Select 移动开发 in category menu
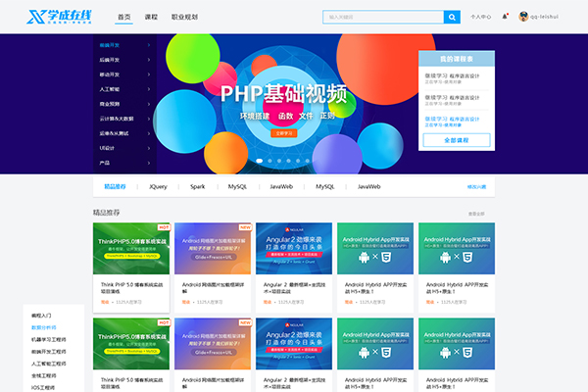The width and height of the screenshot is (588, 392). [110, 74]
